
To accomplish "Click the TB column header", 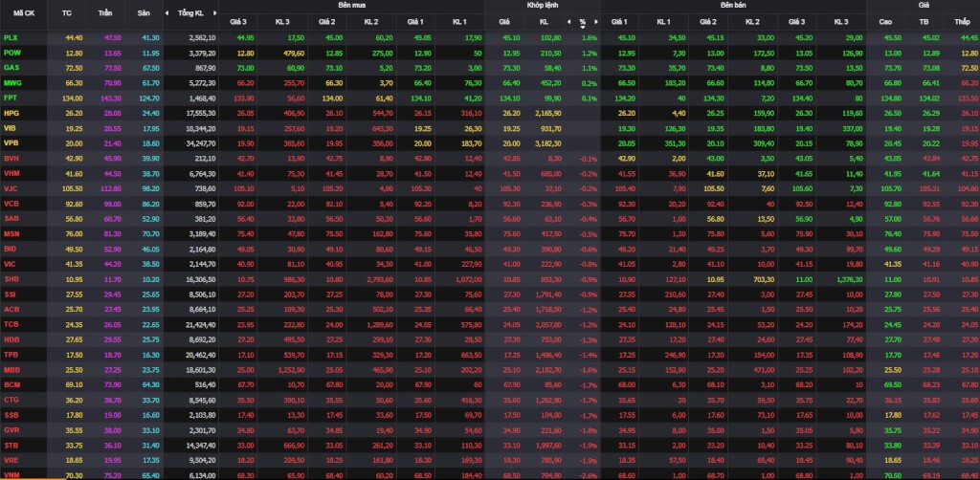I will 924,22.
